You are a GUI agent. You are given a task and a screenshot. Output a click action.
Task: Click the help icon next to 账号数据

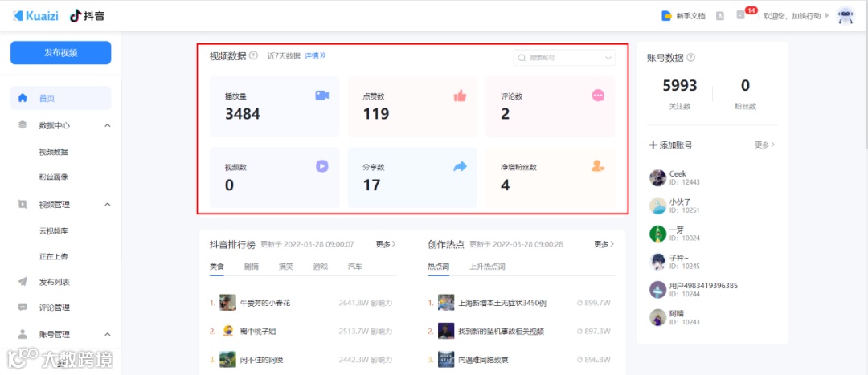pyautogui.click(x=691, y=58)
